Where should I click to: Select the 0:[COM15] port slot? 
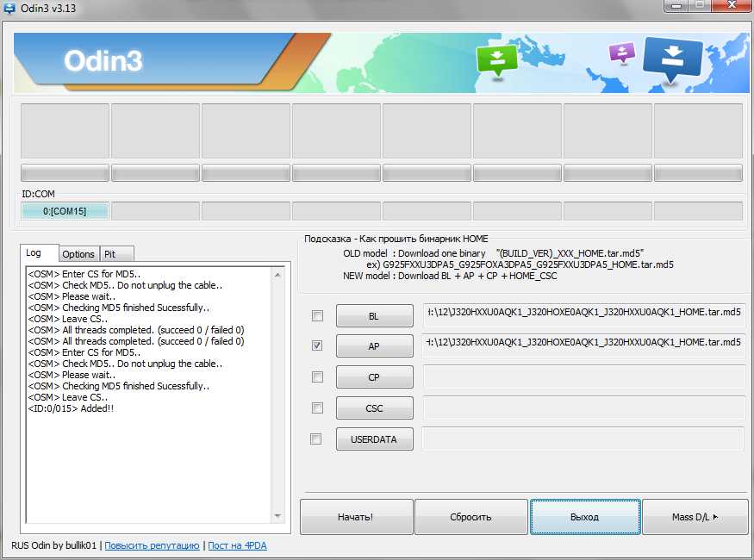[x=65, y=211]
